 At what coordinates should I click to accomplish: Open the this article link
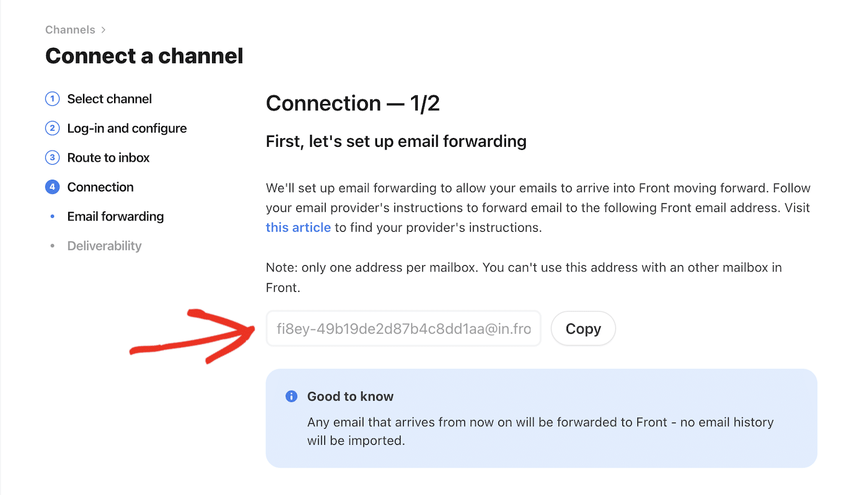point(298,227)
